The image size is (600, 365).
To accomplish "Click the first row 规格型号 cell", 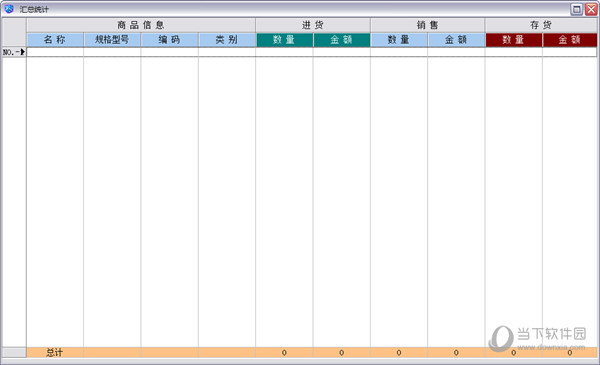I will tap(112, 52).
